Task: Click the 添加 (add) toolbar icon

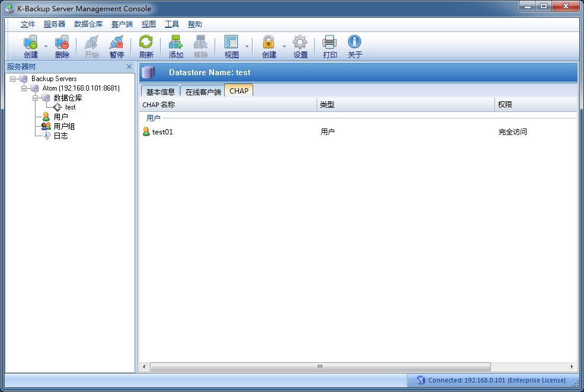Action: click(x=175, y=47)
